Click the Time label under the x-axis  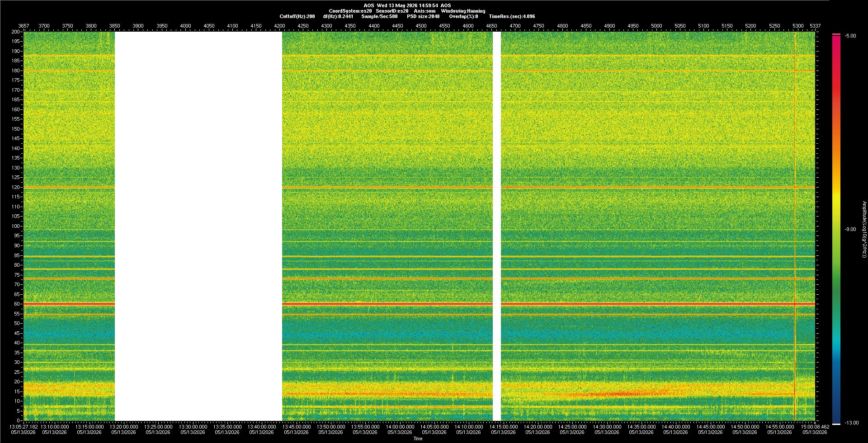click(418, 438)
